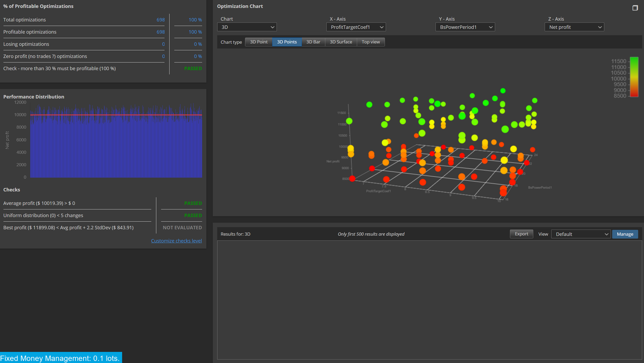Click the red average line in histogram

(x=116, y=115)
